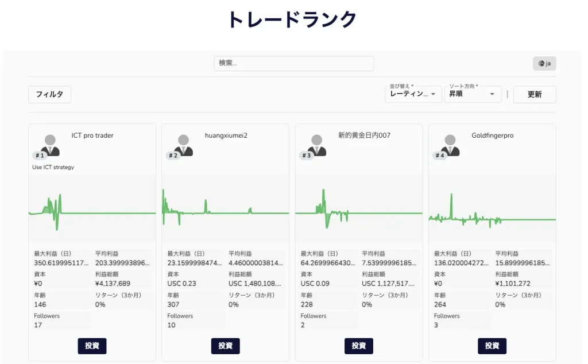Open the 並び替え sort dropdown
Image resolution: width=588 pixels, height=364 pixels.
(413, 94)
